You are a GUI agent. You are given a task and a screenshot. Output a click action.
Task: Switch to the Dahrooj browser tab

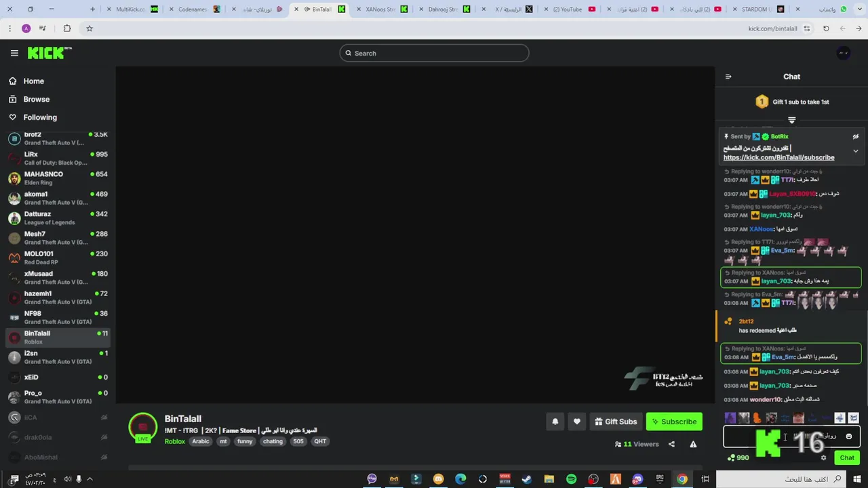tap(443, 9)
